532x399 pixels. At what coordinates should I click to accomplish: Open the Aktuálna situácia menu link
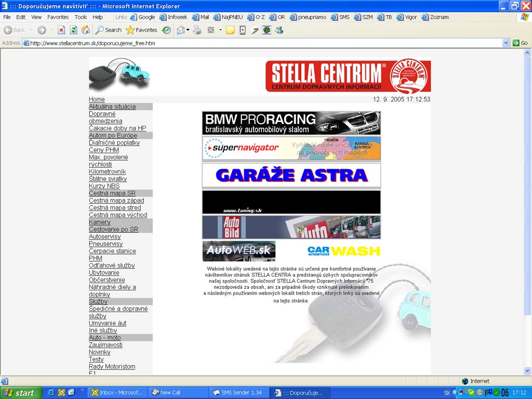point(112,107)
